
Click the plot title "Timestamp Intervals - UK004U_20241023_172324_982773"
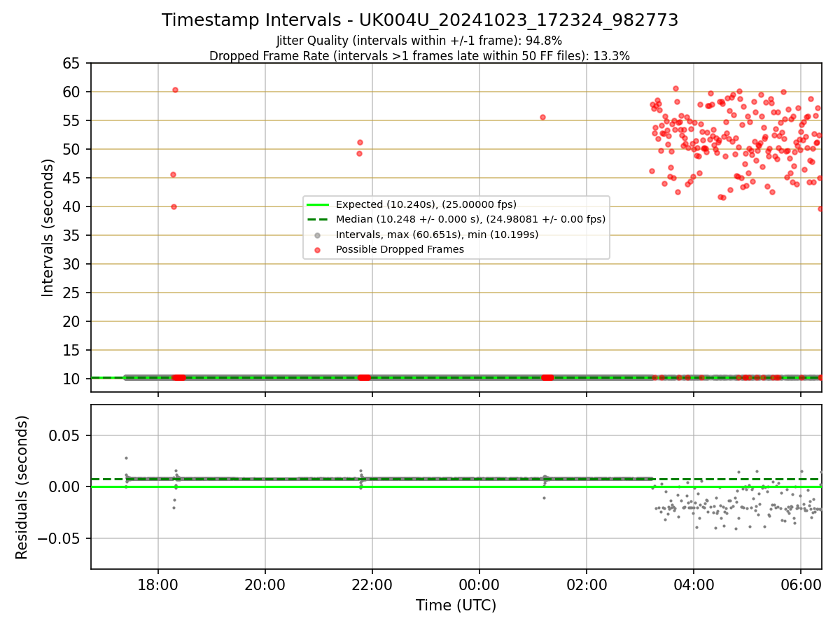[x=420, y=20]
